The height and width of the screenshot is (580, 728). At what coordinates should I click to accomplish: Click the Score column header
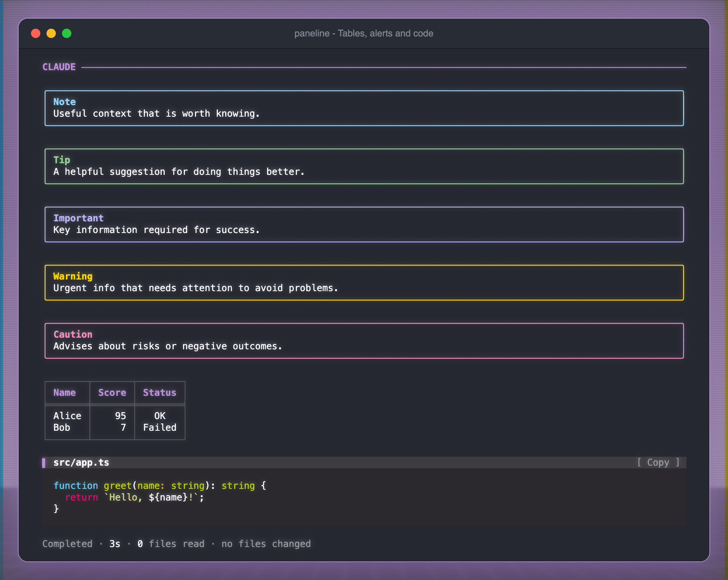(112, 393)
